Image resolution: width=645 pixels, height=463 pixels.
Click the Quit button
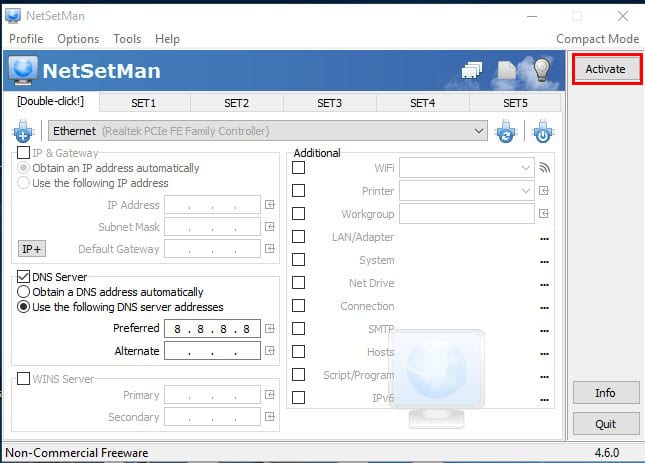coord(606,423)
